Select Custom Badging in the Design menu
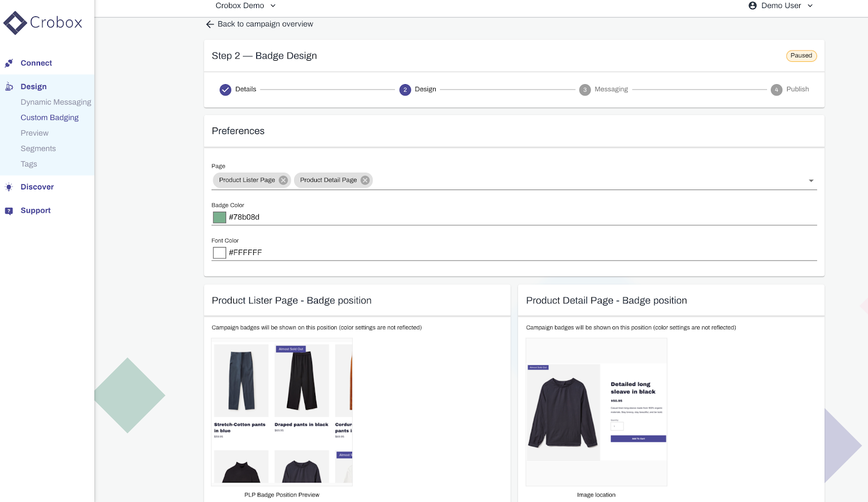This screenshot has height=502, width=868. pyautogui.click(x=49, y=117)
